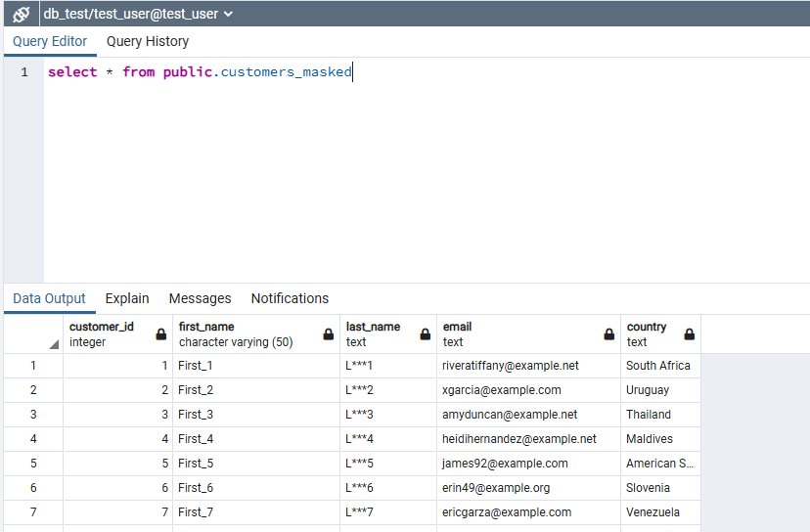This screenshot has width=810, height=532.
Task: Select row header number 6
Action: click(x=33, y=488)
